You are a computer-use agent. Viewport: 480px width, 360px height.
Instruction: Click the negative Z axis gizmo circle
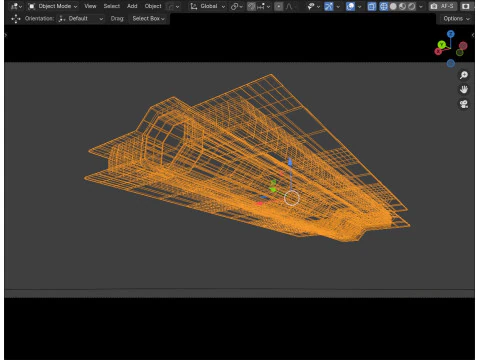click(x=451, y=63)
